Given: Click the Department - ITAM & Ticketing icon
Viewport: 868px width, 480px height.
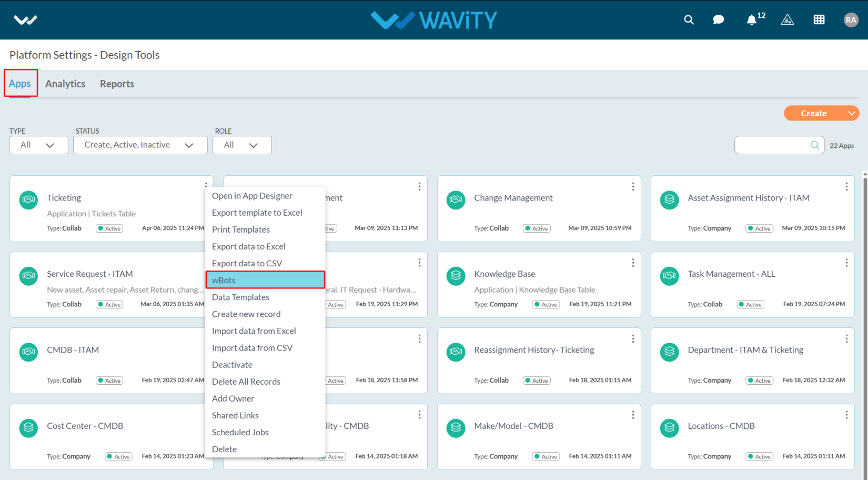Looking at the screenshot, I should coord(670,352).
